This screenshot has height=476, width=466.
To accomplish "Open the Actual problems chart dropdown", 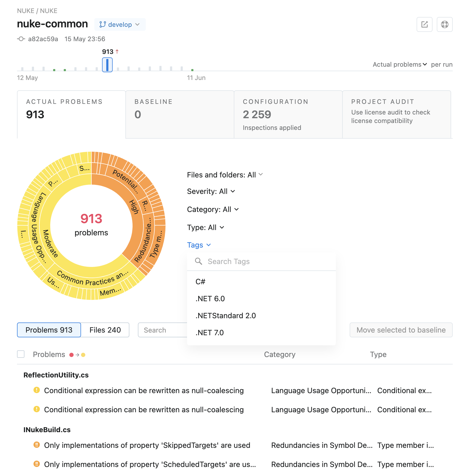I will [400, 65].
